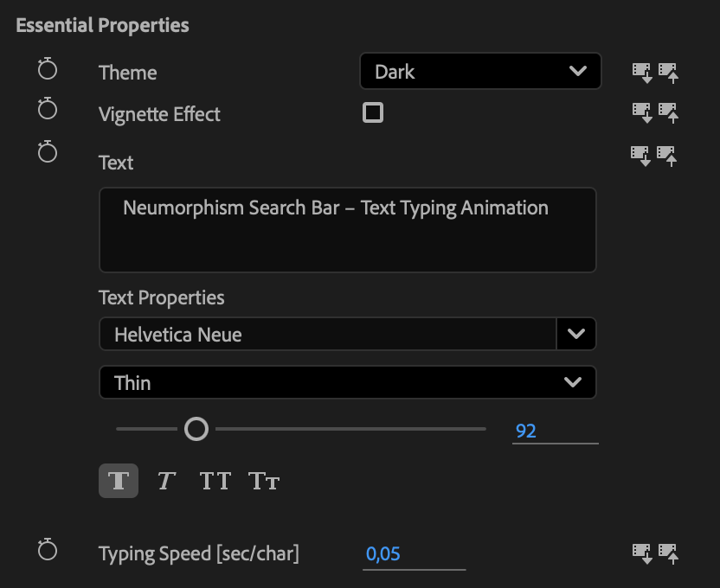Open the Thin font weight dropdown
This screenshot has width=720, height=588.
(347, 382)
